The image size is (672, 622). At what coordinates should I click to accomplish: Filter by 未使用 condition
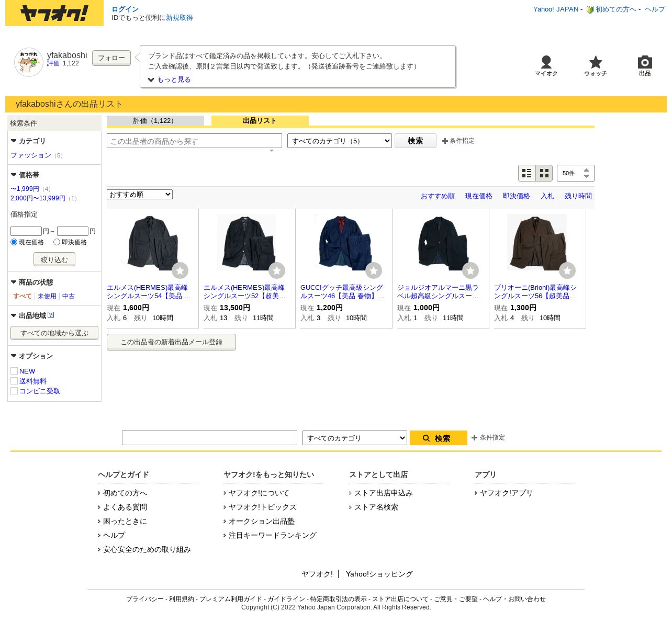(x=47, y=296)
